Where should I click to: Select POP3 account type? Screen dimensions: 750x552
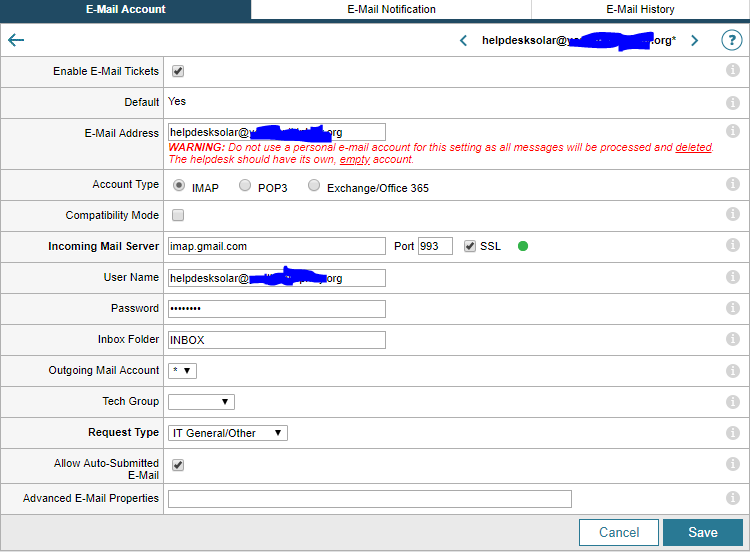tap(245, 185)
